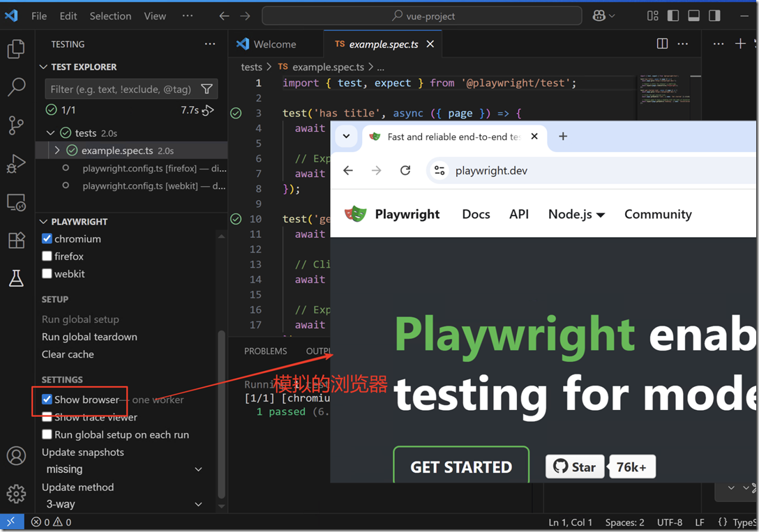Select playwright.config.ts [firefox] row

click(x=132, y=168)
